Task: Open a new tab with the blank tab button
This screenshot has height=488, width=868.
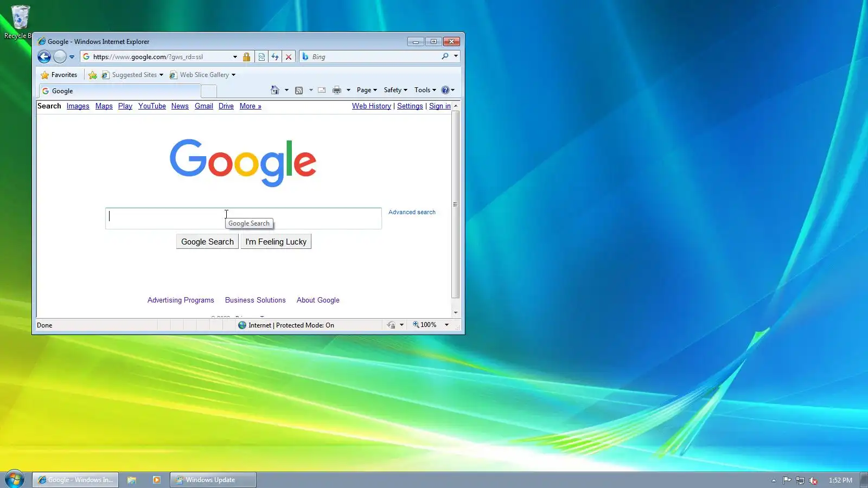Action: (x=209, y=91)
